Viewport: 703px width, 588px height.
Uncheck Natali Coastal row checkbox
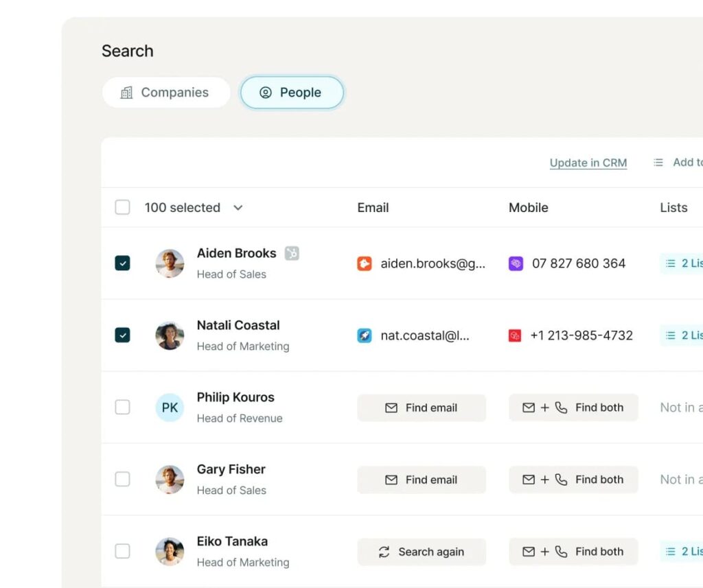(x=122, y=336)
